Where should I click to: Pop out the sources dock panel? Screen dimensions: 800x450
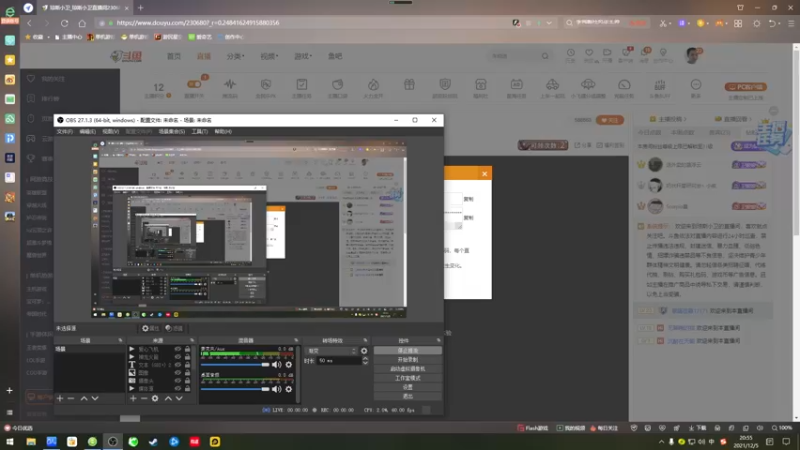click(x=192, y=340)
